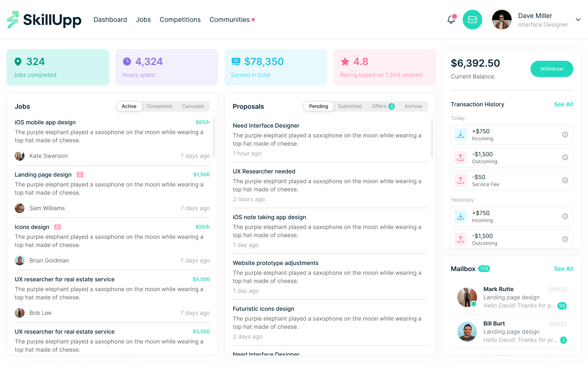This screenshot has width=588, height=368.
Task: Show Submitted proposals
Action: click(350, 106)
